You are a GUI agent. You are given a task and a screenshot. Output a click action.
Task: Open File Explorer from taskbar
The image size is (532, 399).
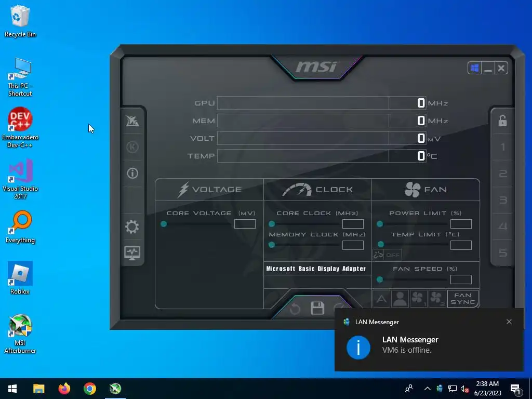click(38, 389)
